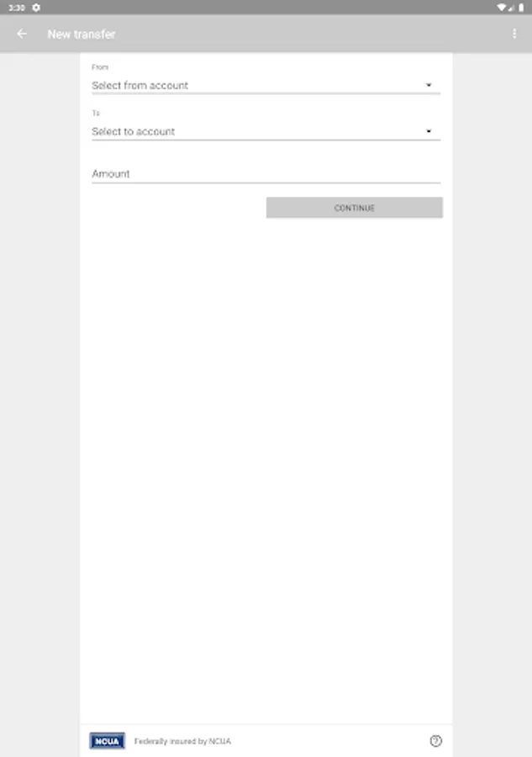Tap the From field label
This screenshot has height=757, width=532.
[x=100, y=67]
